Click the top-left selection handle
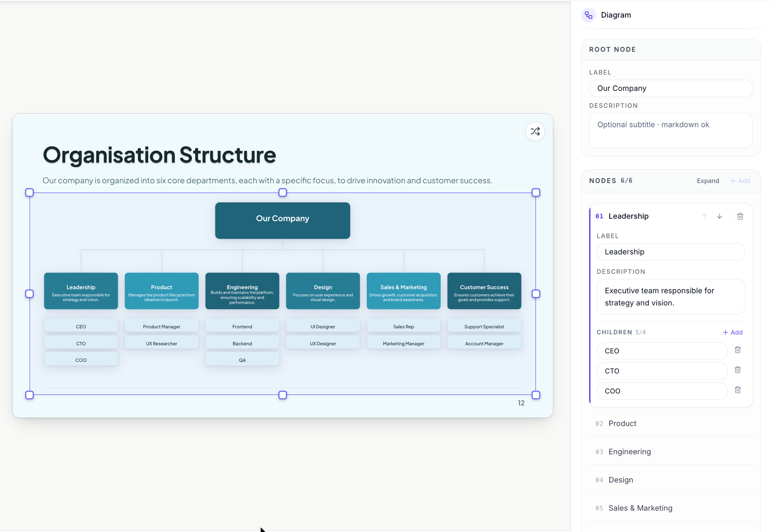This screenshot has height=532, width=771. coord(29,192)
